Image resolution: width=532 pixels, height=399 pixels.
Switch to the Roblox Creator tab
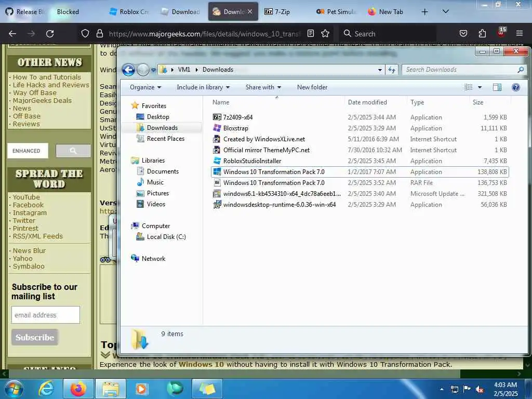(x=129, y=11)
